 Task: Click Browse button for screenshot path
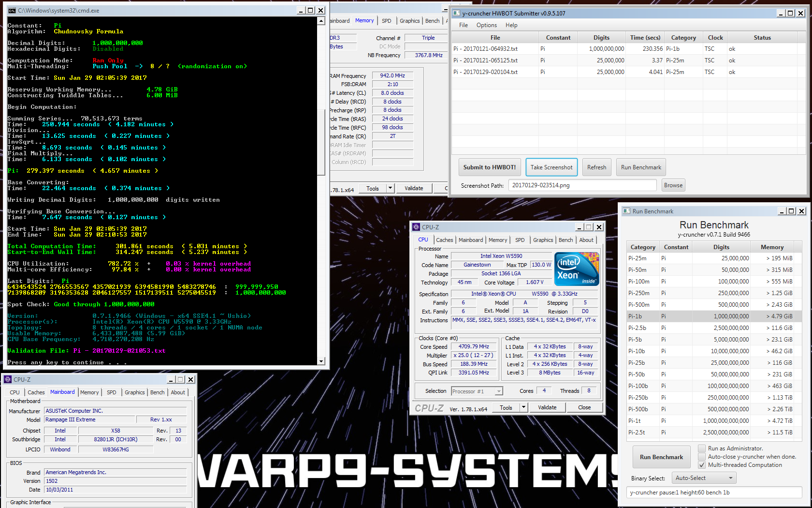click(673, 185)
